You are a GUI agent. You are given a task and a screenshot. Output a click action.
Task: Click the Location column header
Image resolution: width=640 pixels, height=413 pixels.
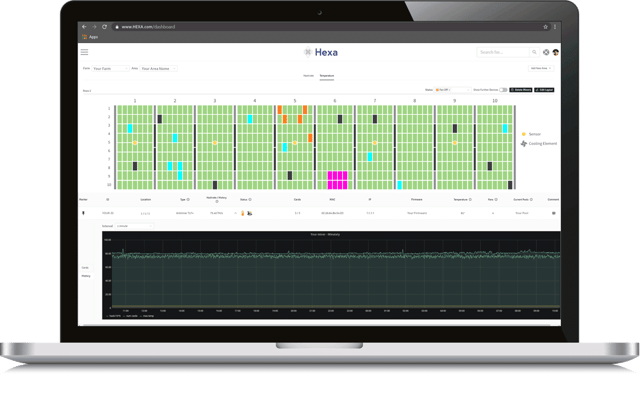[x=146, y=200]
